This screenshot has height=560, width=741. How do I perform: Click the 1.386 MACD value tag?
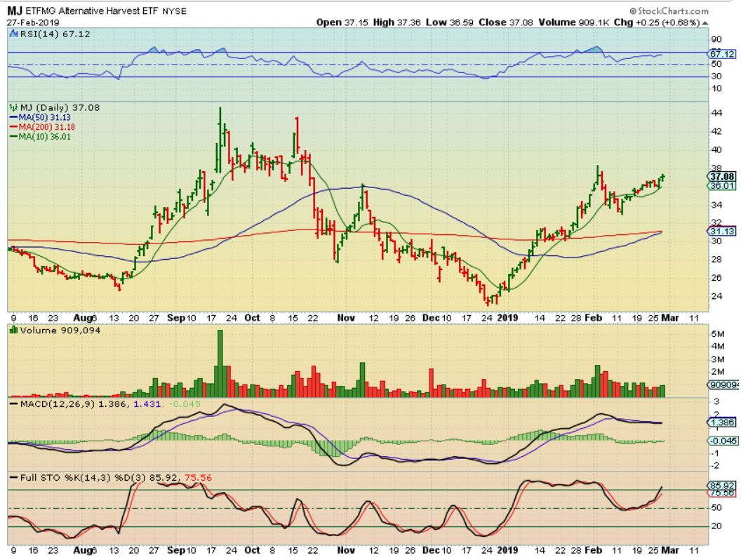tap(721, 422)
